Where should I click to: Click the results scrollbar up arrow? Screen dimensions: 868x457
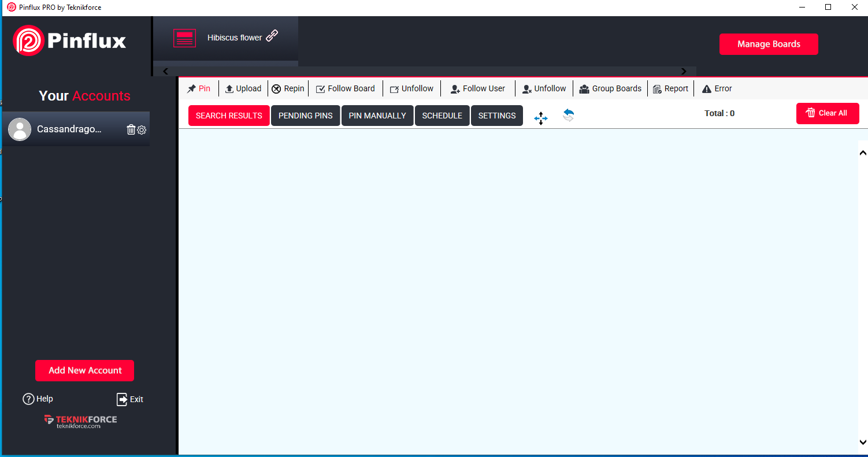coord(863,153)
